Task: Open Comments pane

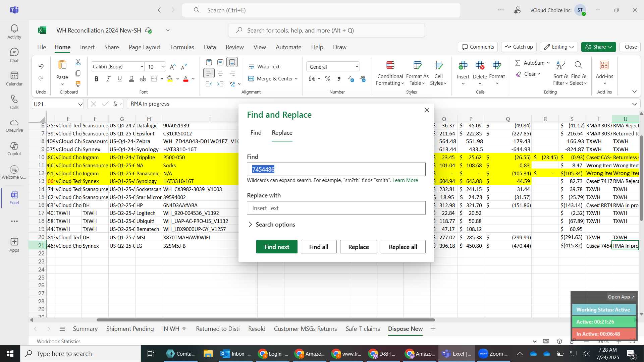Action: 478,47
